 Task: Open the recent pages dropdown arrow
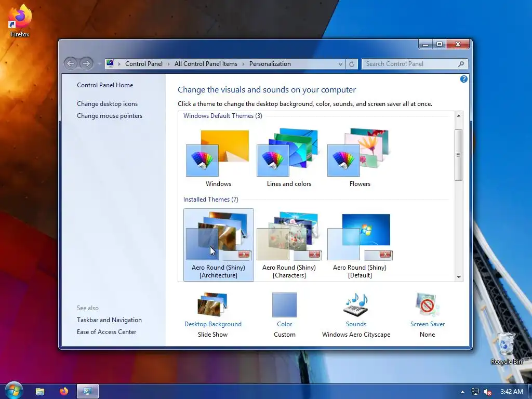pos(99,64)
